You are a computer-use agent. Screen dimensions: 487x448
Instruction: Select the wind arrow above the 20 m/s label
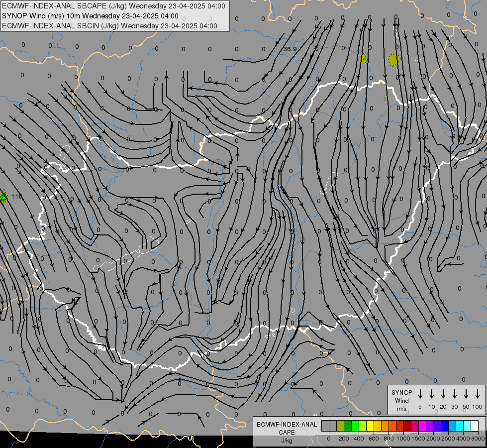coord(443,394)
